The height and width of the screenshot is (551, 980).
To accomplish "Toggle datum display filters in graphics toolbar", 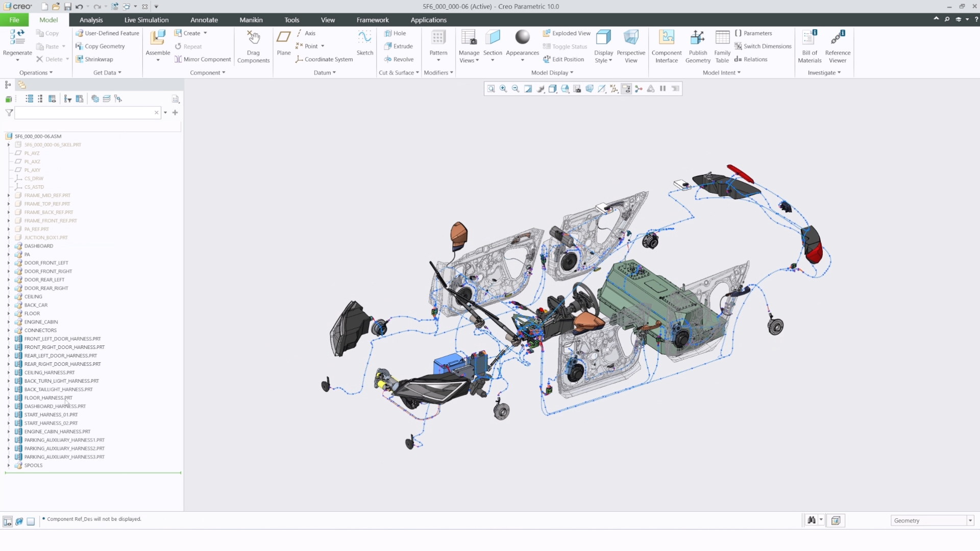I will point(614,89).
